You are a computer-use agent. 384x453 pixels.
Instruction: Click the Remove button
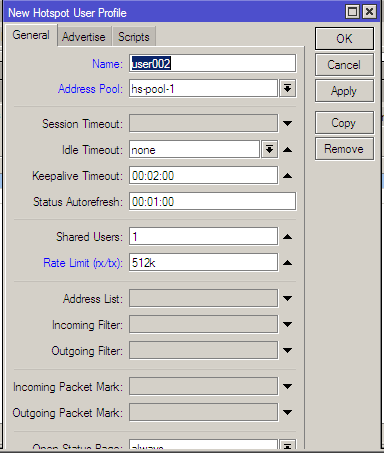pyautogui.click(x=344, y=149)
